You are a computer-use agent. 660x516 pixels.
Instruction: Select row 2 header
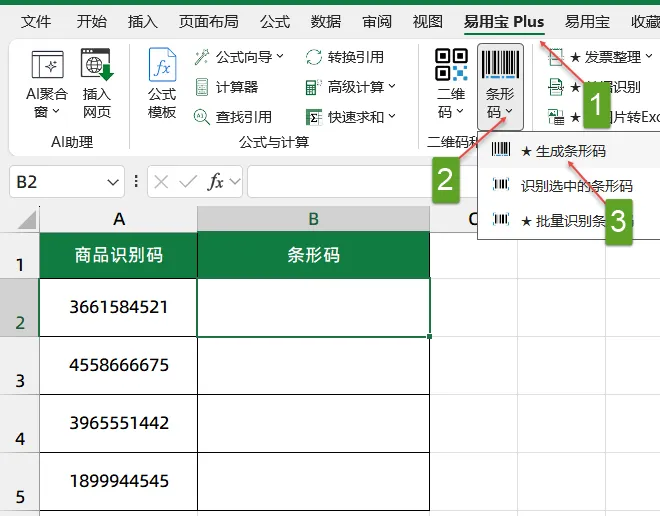[x=19, y=308]
